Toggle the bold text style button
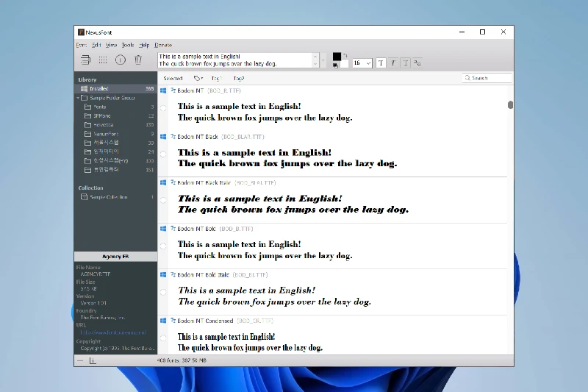This screenshot has height=392, width=588. 381,63
